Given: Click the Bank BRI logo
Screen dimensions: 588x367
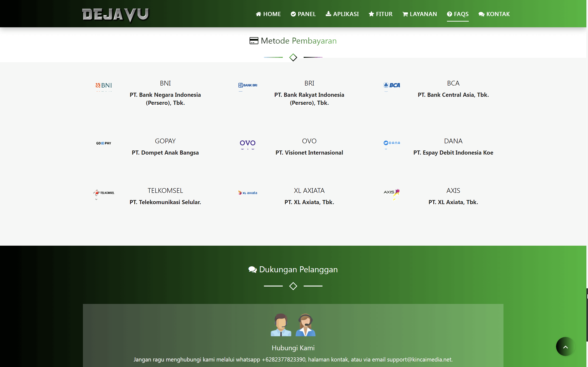Looking at the screenshot, I should pos(248,85).
